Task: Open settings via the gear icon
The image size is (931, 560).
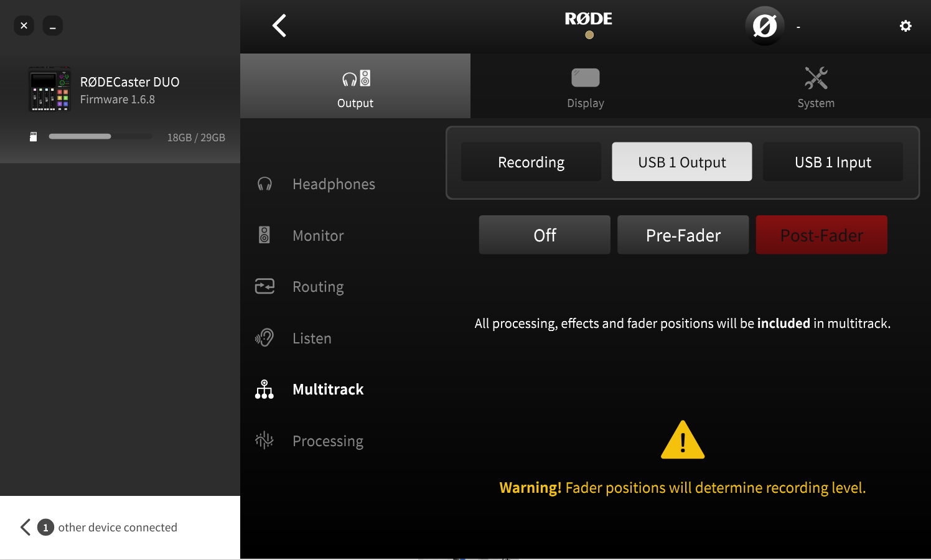Action: 905,26
